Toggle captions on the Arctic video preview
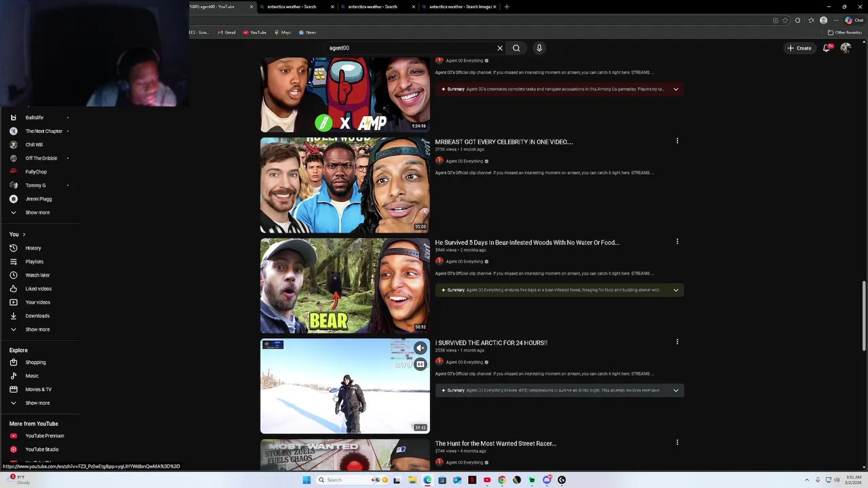 click(420, 364)
